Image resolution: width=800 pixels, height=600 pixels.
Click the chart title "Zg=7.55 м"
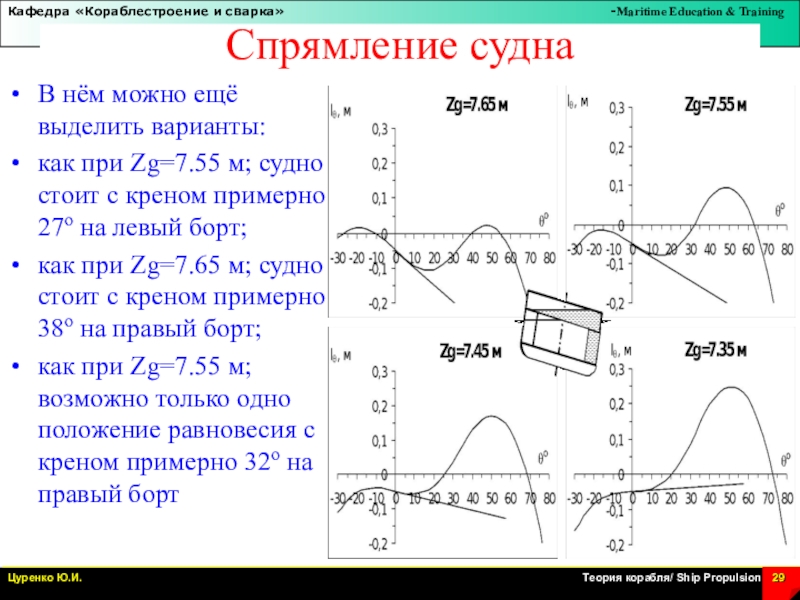coord(715,105)
